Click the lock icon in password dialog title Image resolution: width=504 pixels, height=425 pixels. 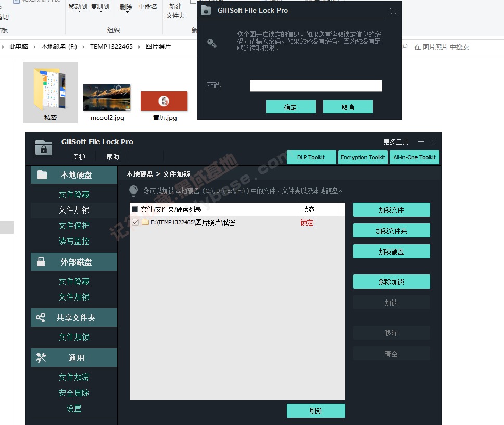tap(206, 10)
